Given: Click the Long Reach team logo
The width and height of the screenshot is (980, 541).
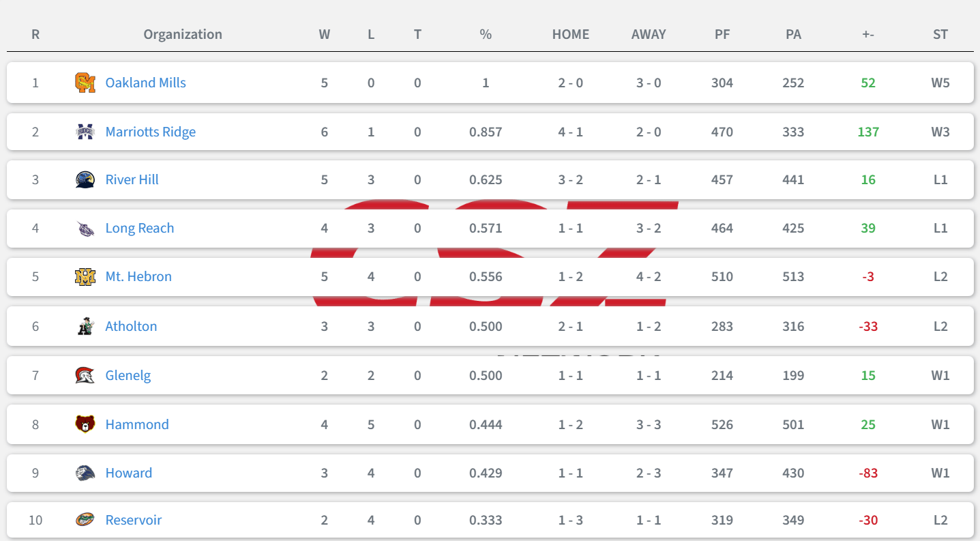Looking at the screenshot, I should 85,228.
